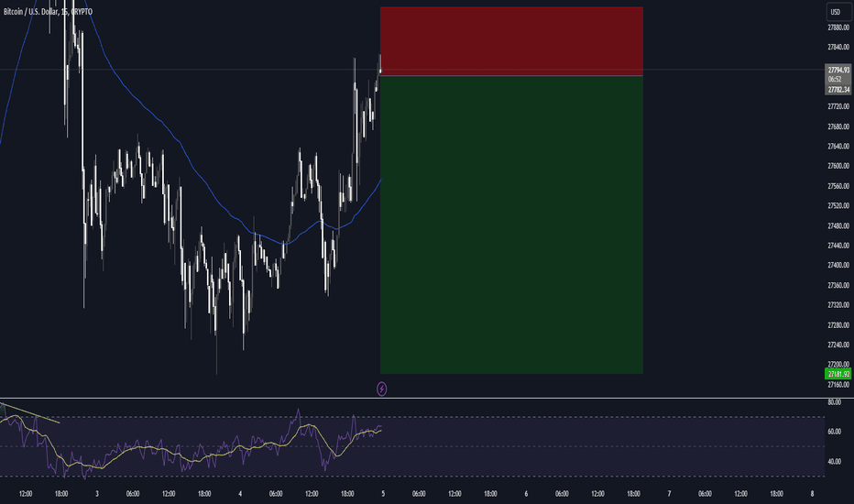Click date label 4 on time axis
The image size is (854, 504).
(240, 494)
